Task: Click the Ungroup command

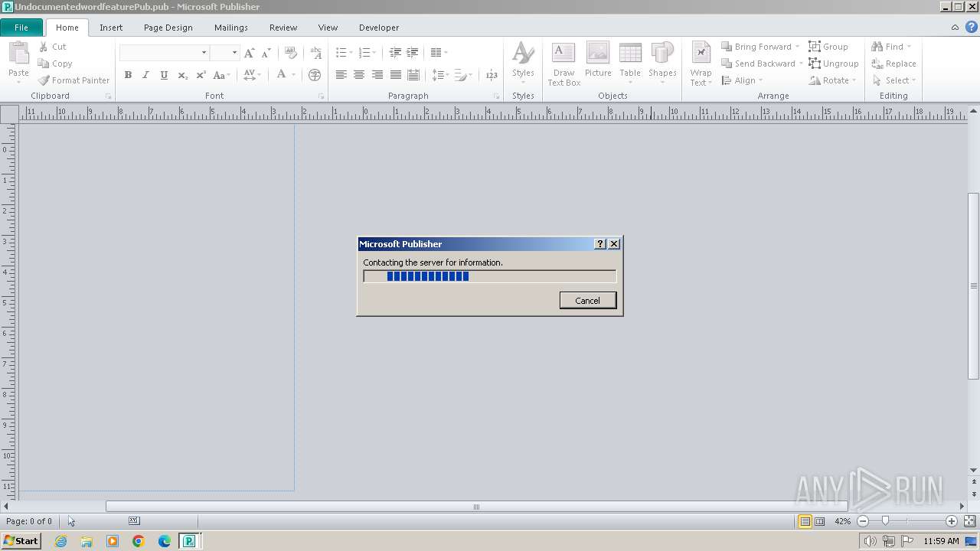Action: 834,64
